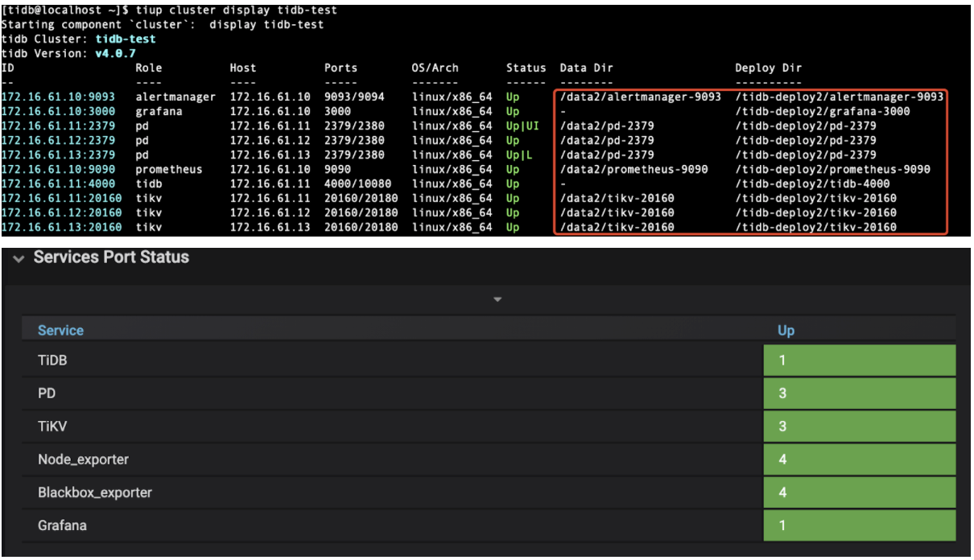Select the PD service cell
974x560 pixels.
[x=392, y=393]
